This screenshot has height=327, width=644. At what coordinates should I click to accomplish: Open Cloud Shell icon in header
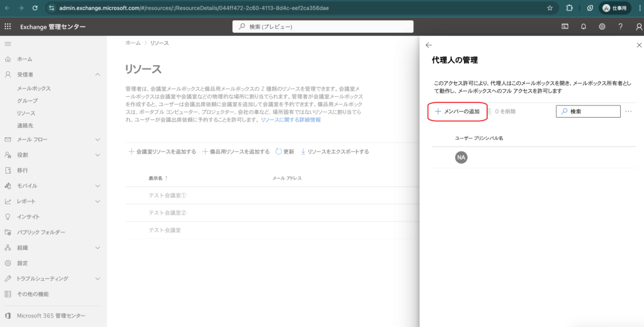click(x=565, y=26)
